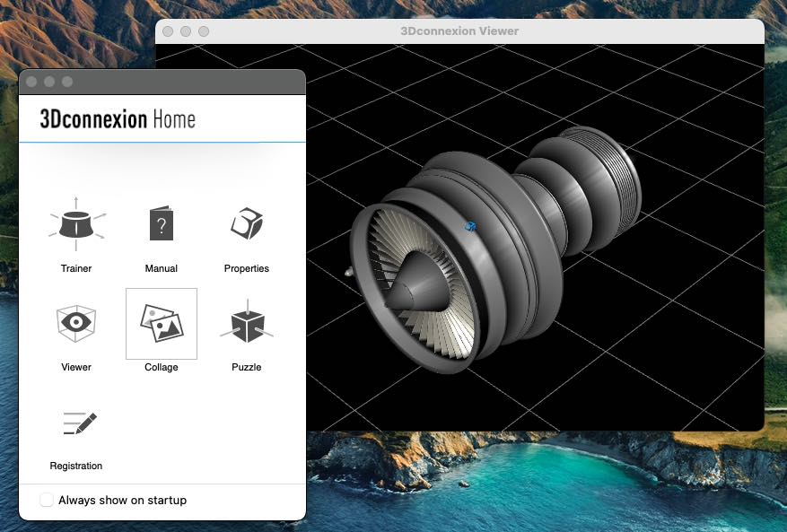Zoom the 3Dconnexion Home window

point(67,82)
